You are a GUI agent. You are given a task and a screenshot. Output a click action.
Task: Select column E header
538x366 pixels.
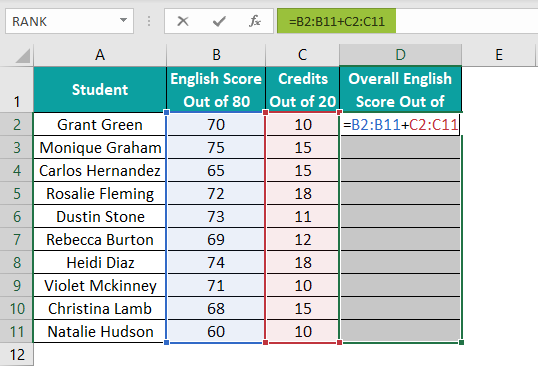coord(499,55)
